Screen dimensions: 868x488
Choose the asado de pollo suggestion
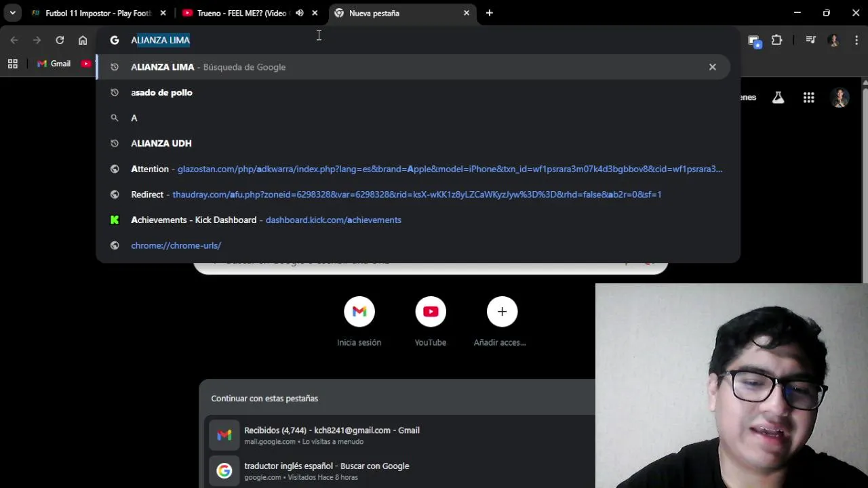[412, 92]
